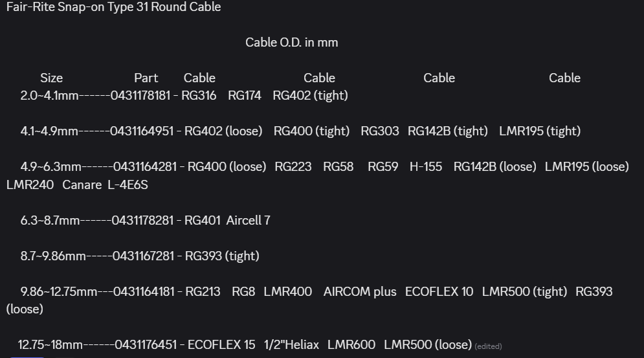Click the "(edited)" message label

[488, 346]
